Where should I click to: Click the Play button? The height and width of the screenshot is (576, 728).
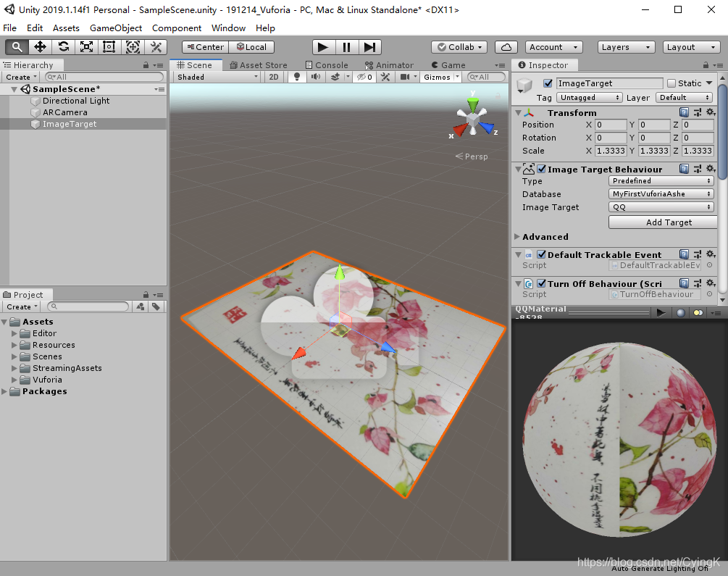[323, 47]
